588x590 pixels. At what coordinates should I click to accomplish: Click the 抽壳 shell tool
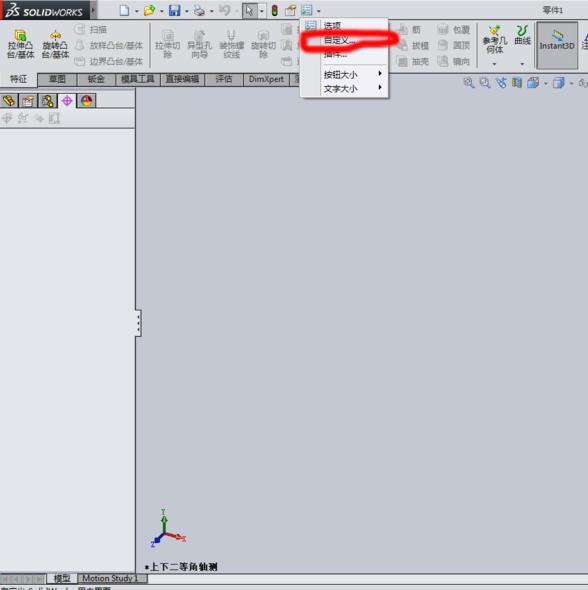[413, 61]
